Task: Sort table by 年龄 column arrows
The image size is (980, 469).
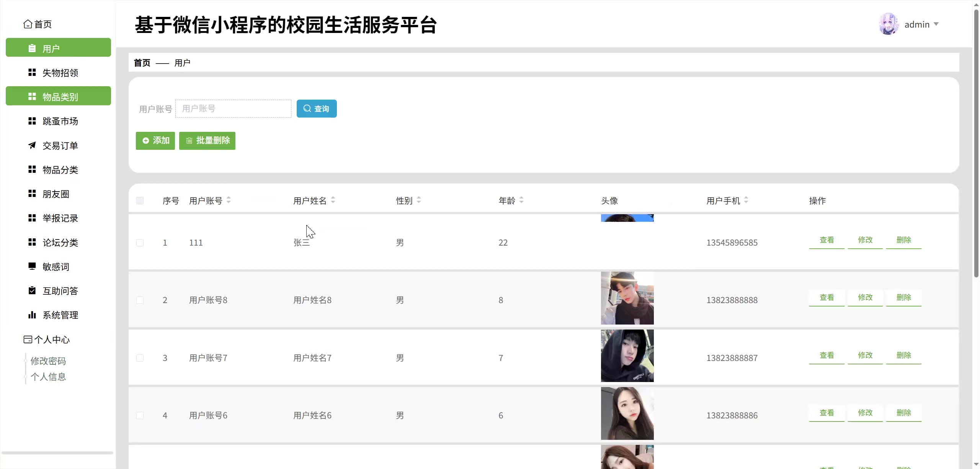Action: [x=521, y=200]
